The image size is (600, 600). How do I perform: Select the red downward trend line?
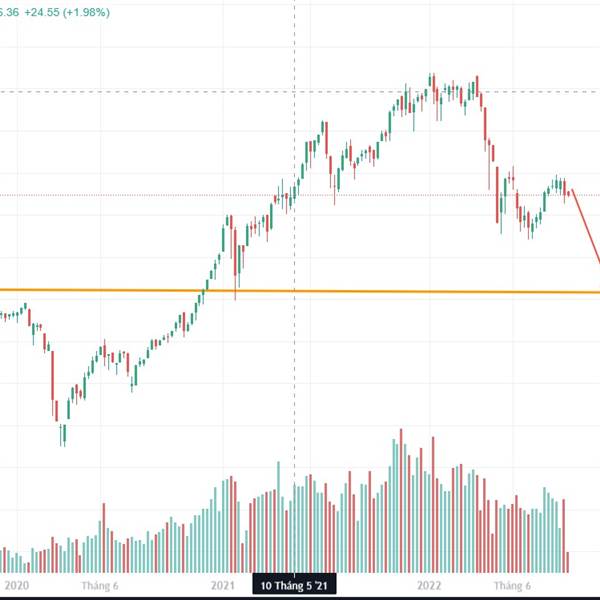click(x=586, y=227)
